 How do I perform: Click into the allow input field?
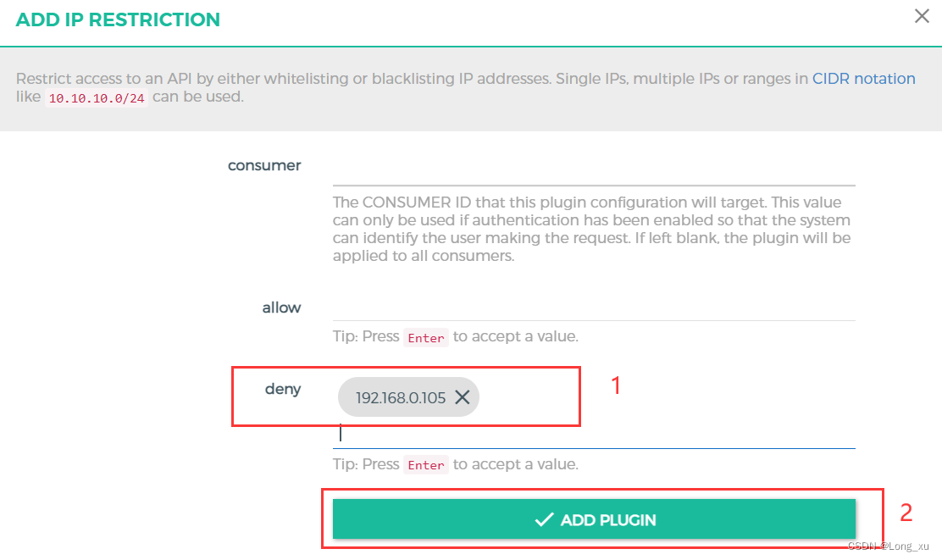coord(593,308)
